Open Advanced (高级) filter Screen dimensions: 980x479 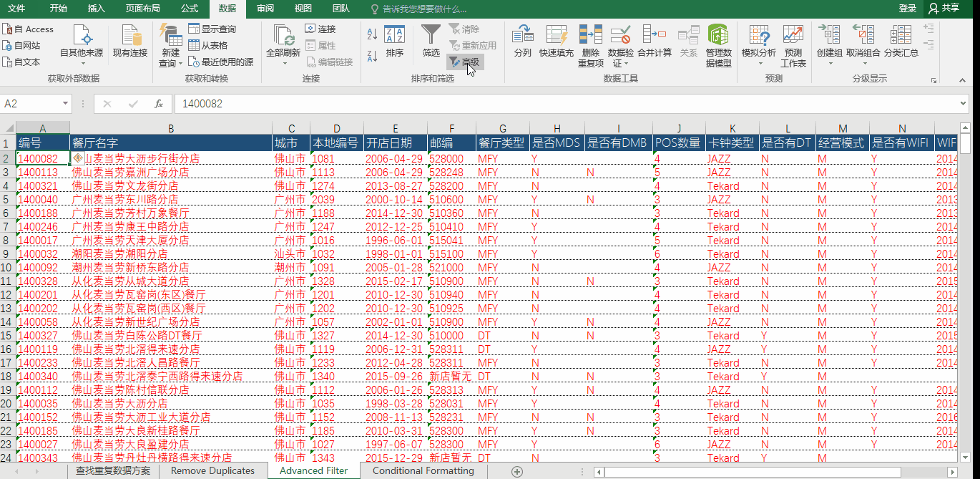pos(464,62)
